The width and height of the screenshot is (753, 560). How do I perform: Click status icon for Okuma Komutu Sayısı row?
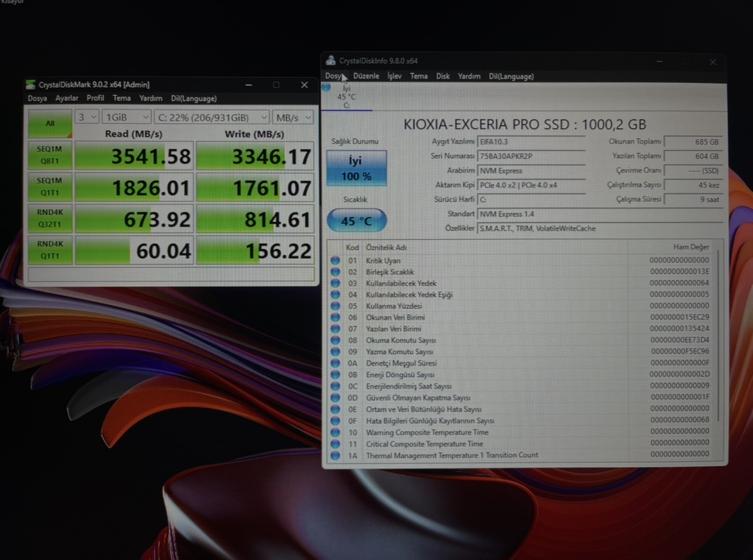click(x=335, y=341)
